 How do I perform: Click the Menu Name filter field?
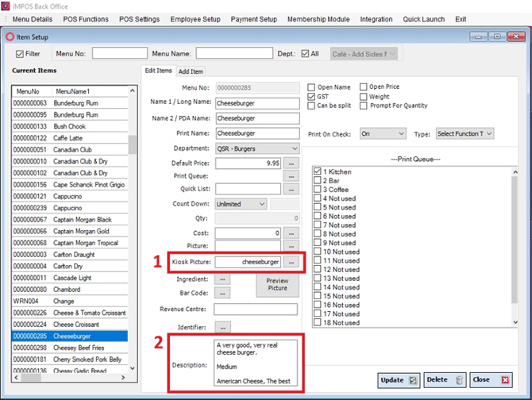[x=234, y=53]
